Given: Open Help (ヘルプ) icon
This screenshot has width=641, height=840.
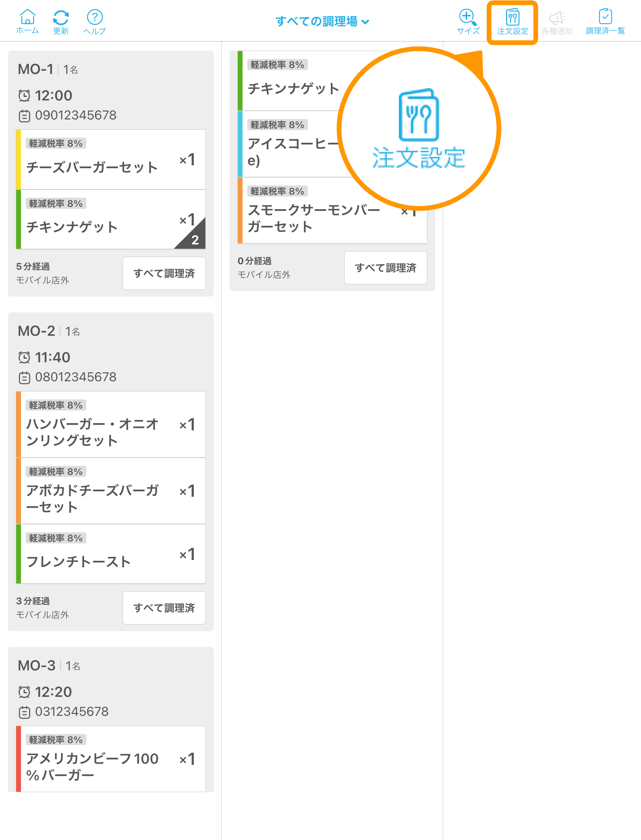Looking at the screenshot, I should point(95,22).
